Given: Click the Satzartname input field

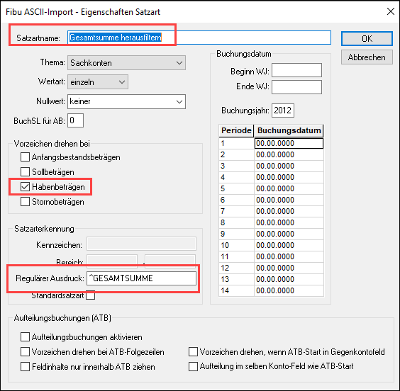Looking at the screenshot, I should [x=199, y=38].
